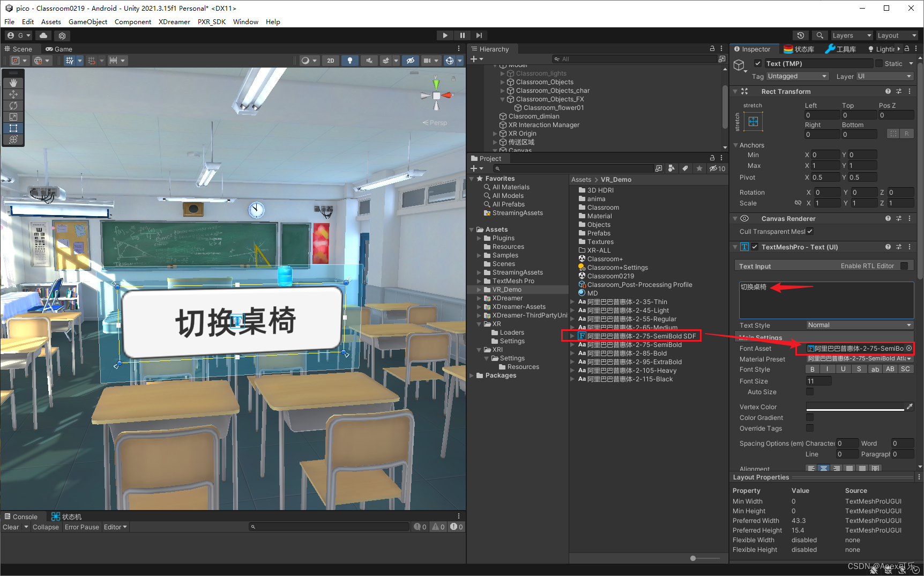The image size is (924, 576).
Task: Toggle scene visibility hidden-objects icon
Action: 411,61
